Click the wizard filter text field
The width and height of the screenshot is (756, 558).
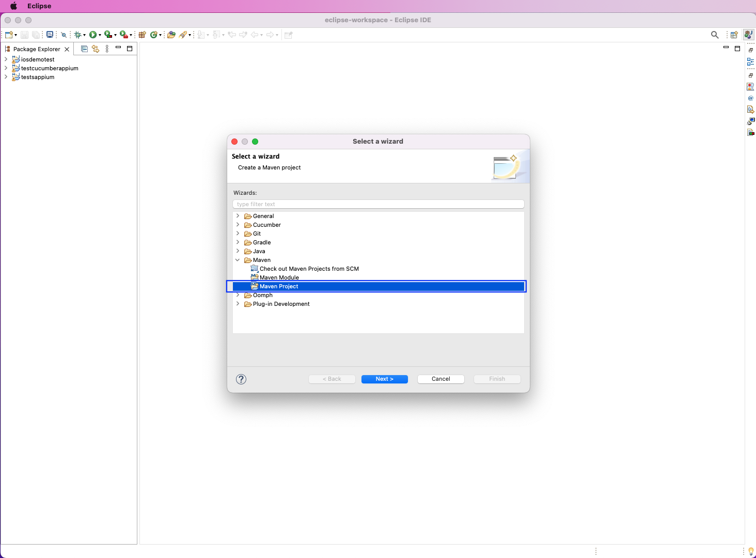(378, 204)
